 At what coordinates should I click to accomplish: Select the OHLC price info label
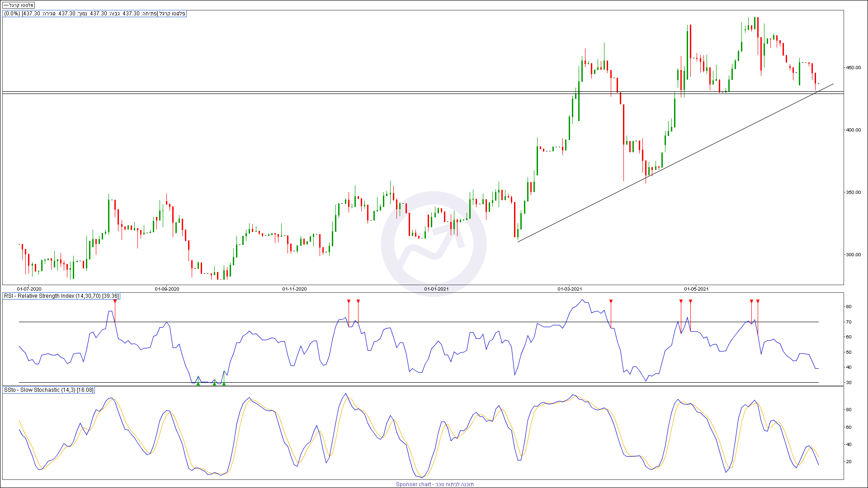(94, 14)
